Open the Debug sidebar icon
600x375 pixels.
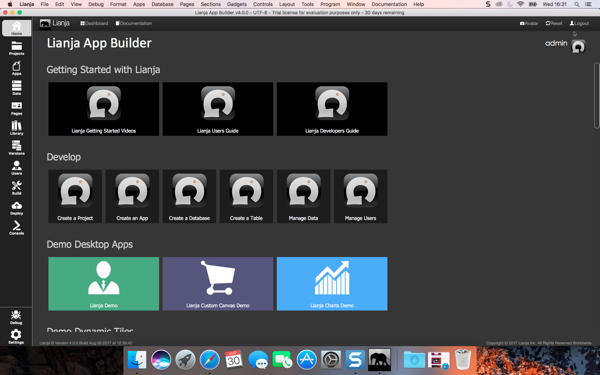click(x=16, y=317)
